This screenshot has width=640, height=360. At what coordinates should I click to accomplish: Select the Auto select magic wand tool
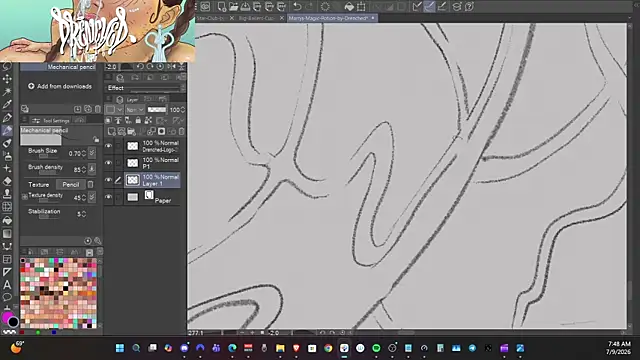point(7,91)
